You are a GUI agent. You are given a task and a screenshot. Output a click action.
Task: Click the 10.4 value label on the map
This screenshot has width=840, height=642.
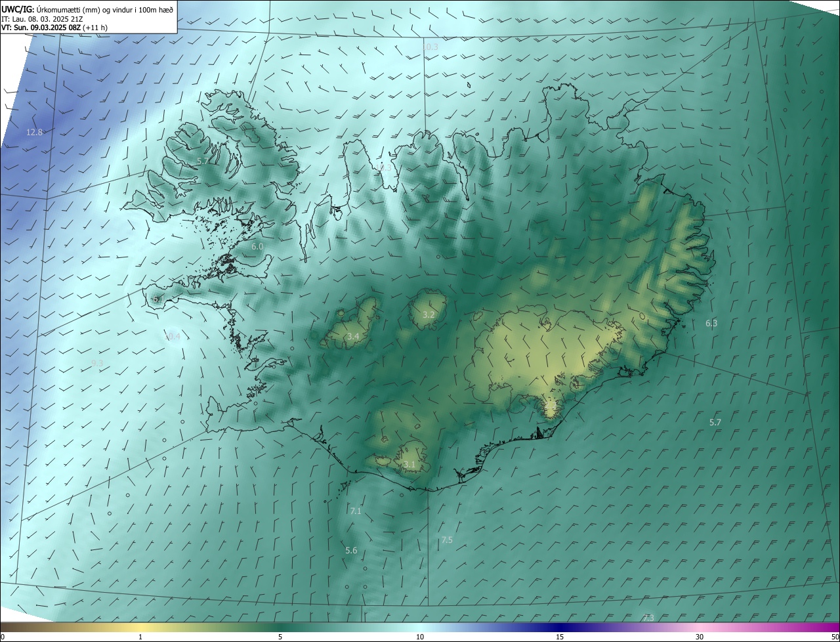point(172,336)
